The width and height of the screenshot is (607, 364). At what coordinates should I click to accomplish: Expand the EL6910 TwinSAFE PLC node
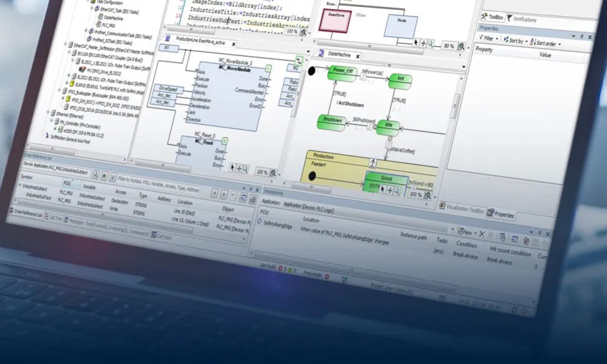67,83
